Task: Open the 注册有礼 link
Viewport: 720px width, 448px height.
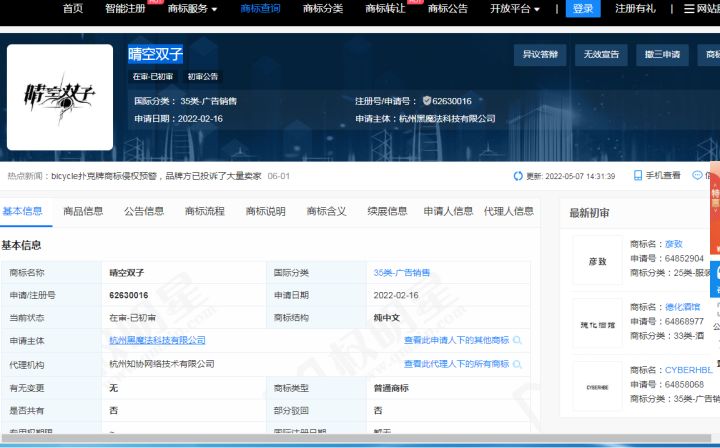Action: (x=635, y=8)
